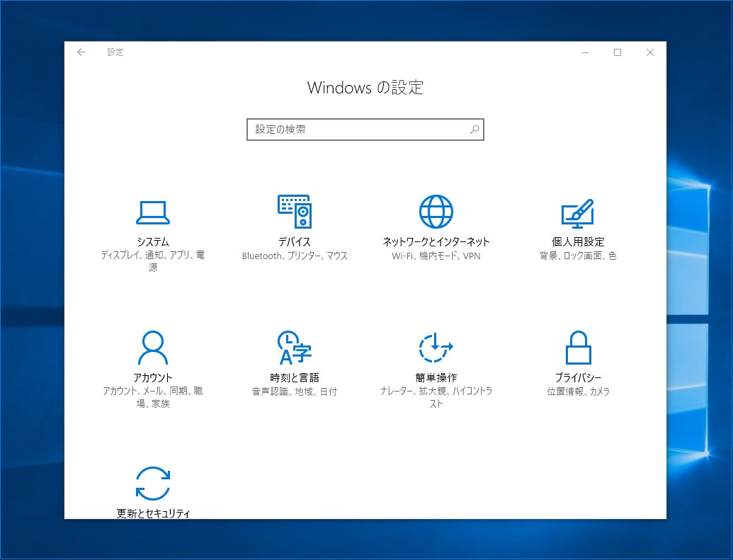
Task: Click the 時刻と言語 label
Action: point(295,377)
